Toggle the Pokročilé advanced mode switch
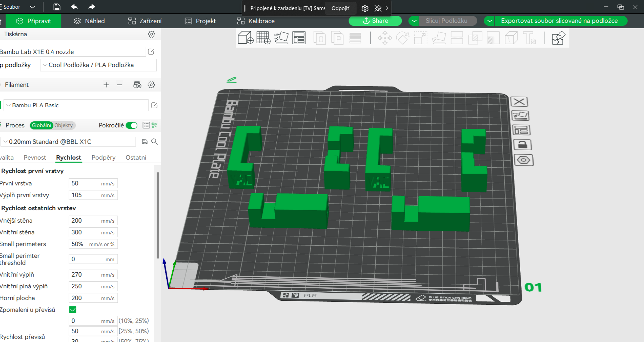The image size is (644, 342). coord(131,125)
